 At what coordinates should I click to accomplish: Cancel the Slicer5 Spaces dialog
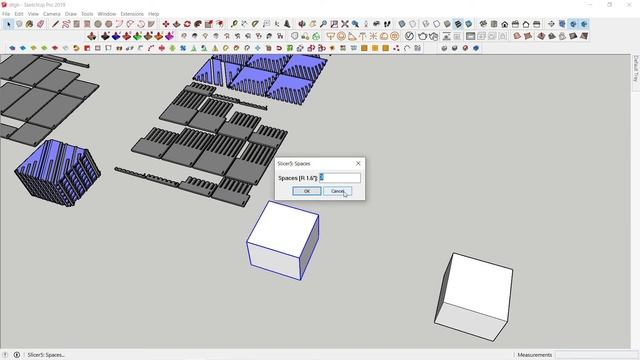point(338,191)
